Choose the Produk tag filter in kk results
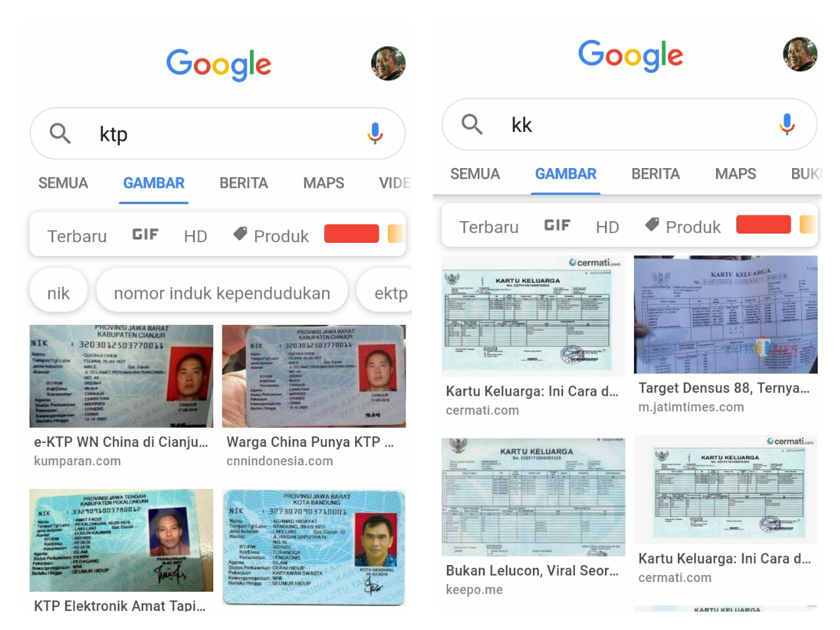Screen dimensions: 840x630 [682, 226]
